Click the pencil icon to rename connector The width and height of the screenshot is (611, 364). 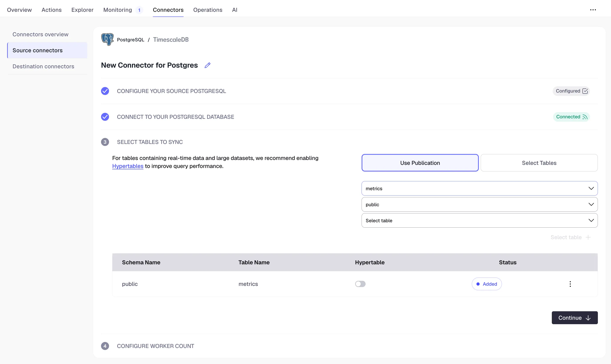(x=208, y=65)
